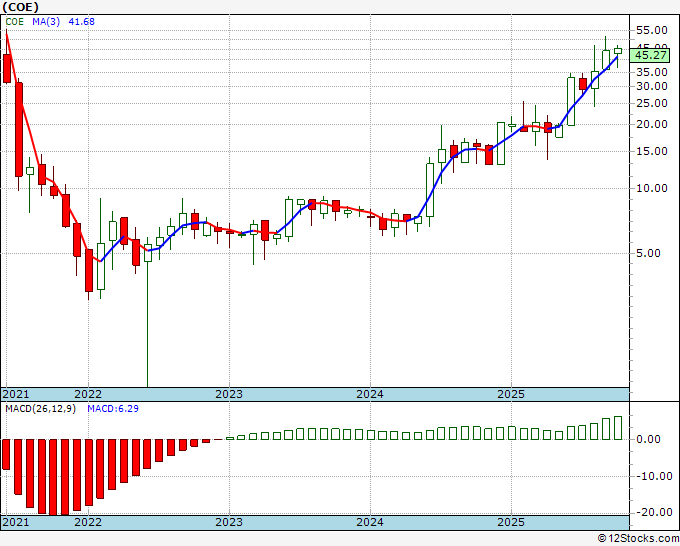Click the 55.00 price axis label
This screenshot has height=546, width=680.
click(651, 30)
